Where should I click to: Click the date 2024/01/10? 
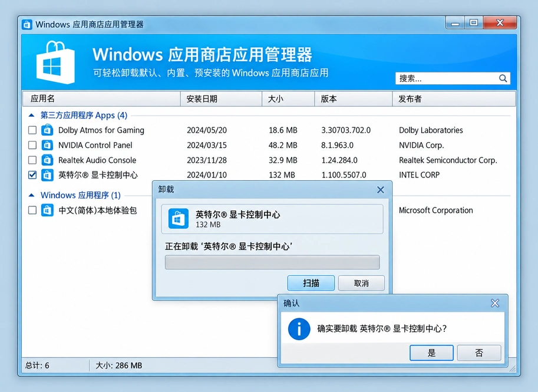click(207, 175)
